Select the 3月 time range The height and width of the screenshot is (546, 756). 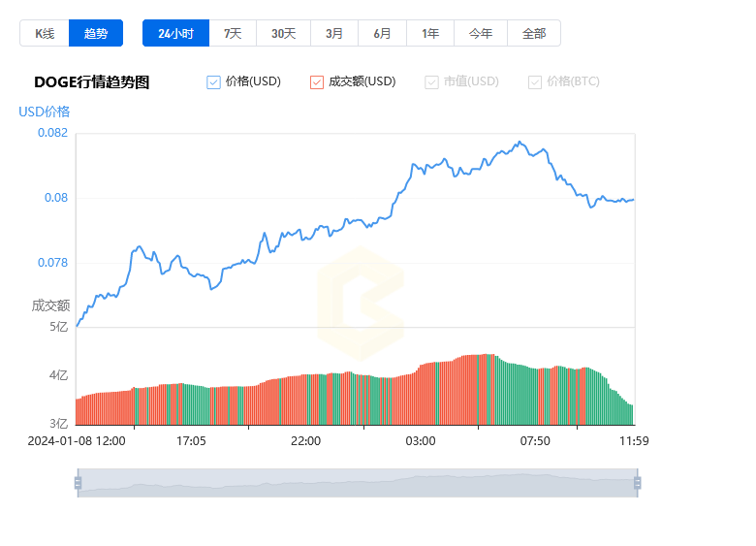[334, 33]
